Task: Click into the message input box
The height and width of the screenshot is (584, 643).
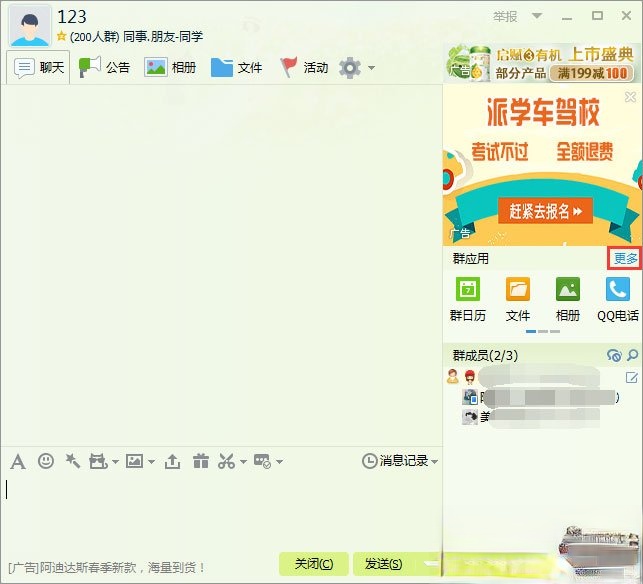Action: (221, 513)
